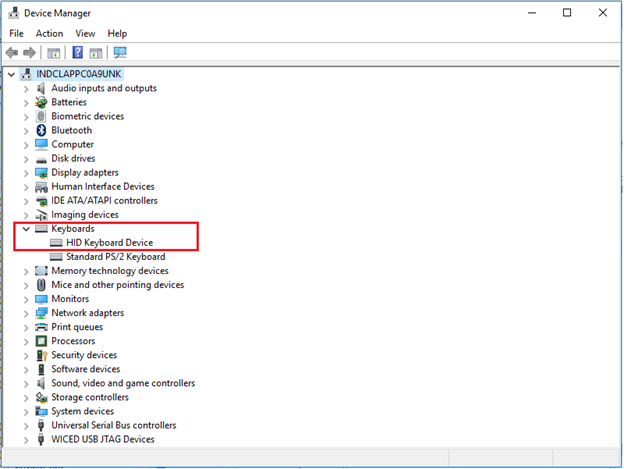Image resolution: width=624 pixels, height=469 pixels.
Task: Expand Audio inputs and outputs chevron
Action: pyautogui.click(x=26, y=89)
